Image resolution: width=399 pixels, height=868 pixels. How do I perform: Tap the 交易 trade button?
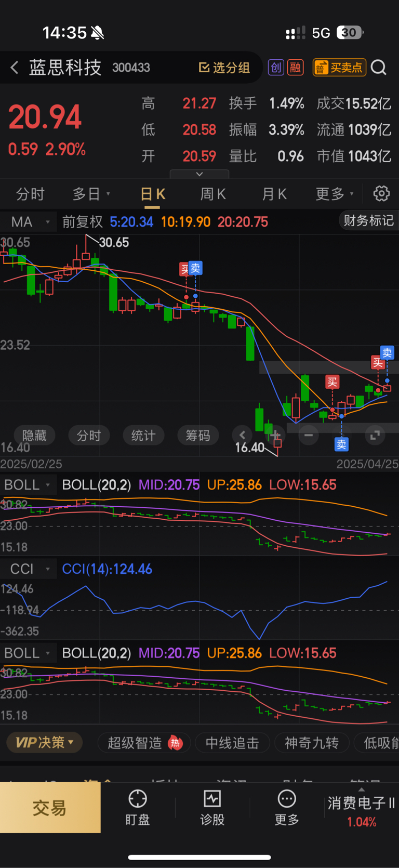[x=50, y=808]
